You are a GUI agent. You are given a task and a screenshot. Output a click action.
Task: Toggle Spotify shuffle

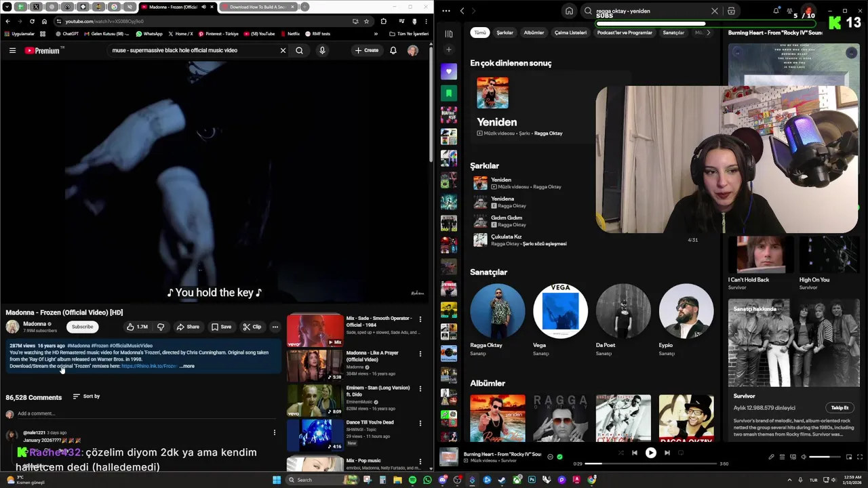click(x=620, y=453)
